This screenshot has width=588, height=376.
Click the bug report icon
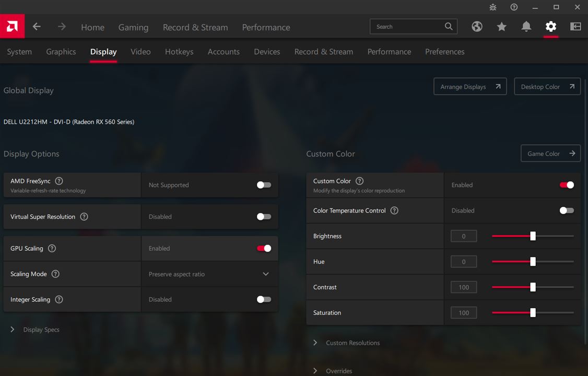tap(493, 7)
